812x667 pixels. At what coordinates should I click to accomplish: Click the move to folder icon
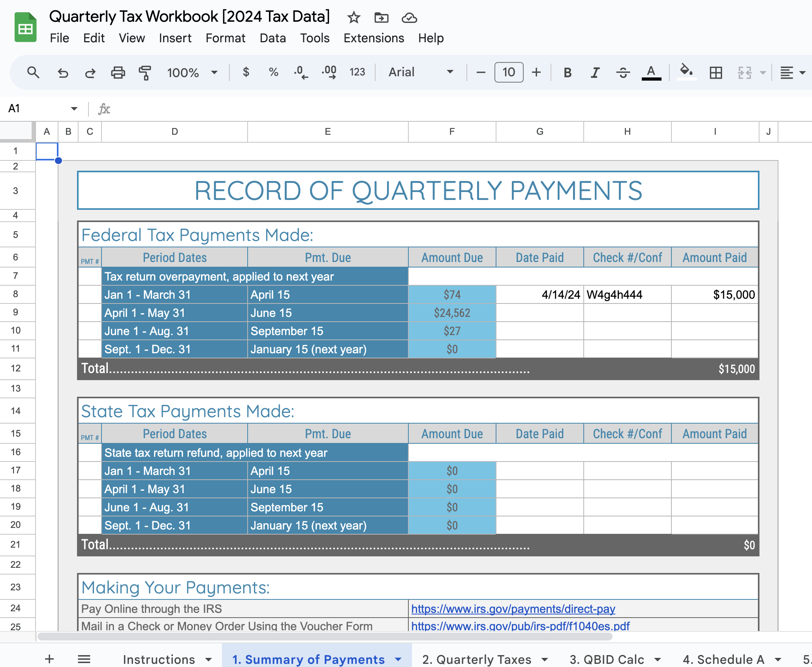tap(381, 18)
